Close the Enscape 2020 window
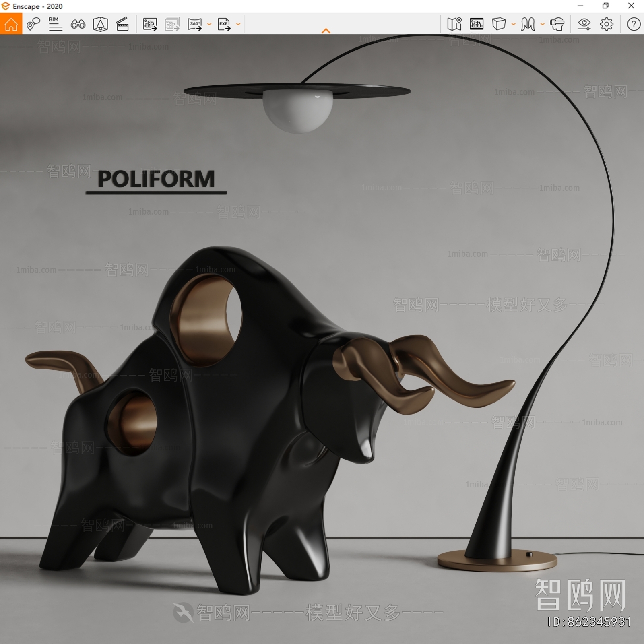The image size is (644, 644). 631,6
